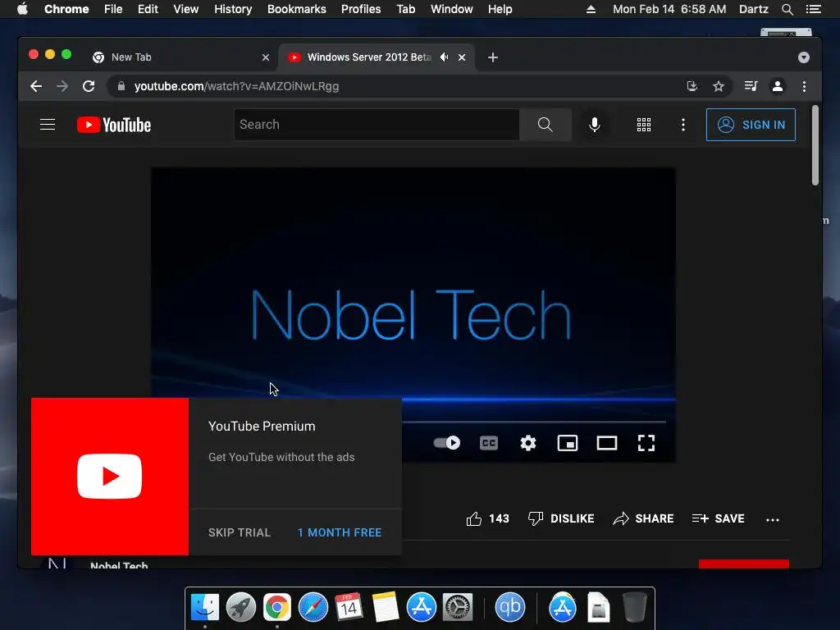This screenshot has width=840, height=630.
Task: Bookmark this page with star icon
Action: pos(719,86)
